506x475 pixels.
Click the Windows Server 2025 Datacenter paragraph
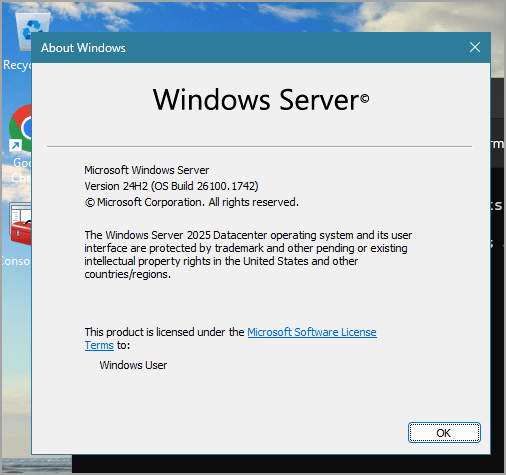point(248,255)
